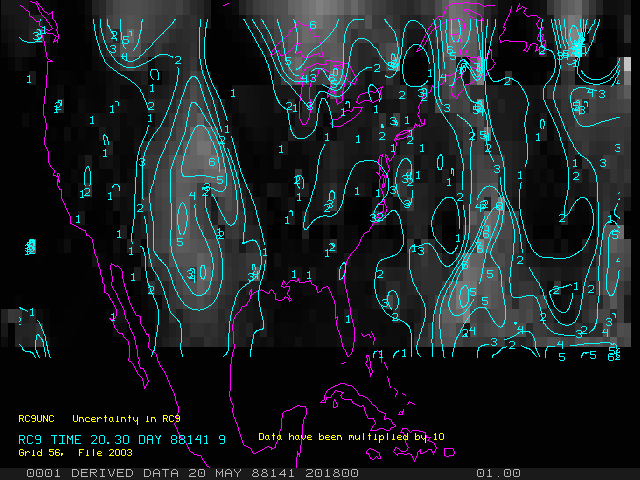Click the RC9UNC parameter label
Image resolution: width=640 pixels, height=480 pixels.
click(x=37, y=418)
